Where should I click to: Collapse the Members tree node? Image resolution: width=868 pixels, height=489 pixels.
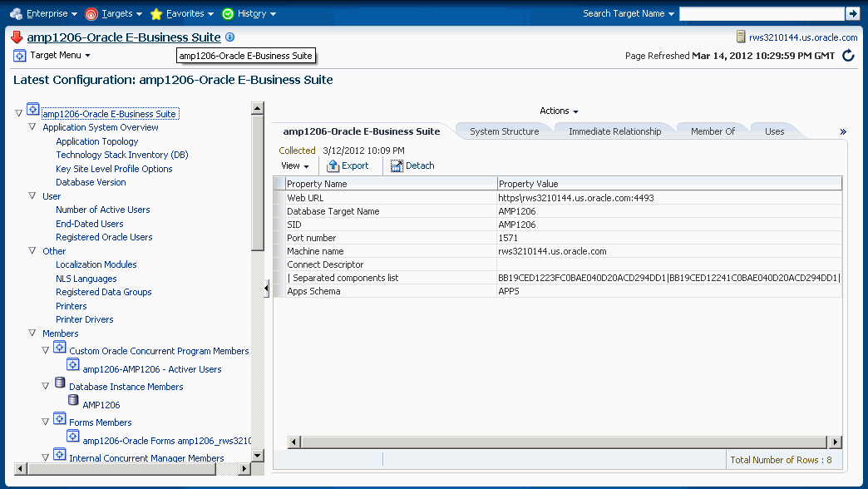(x=32, y=333)
